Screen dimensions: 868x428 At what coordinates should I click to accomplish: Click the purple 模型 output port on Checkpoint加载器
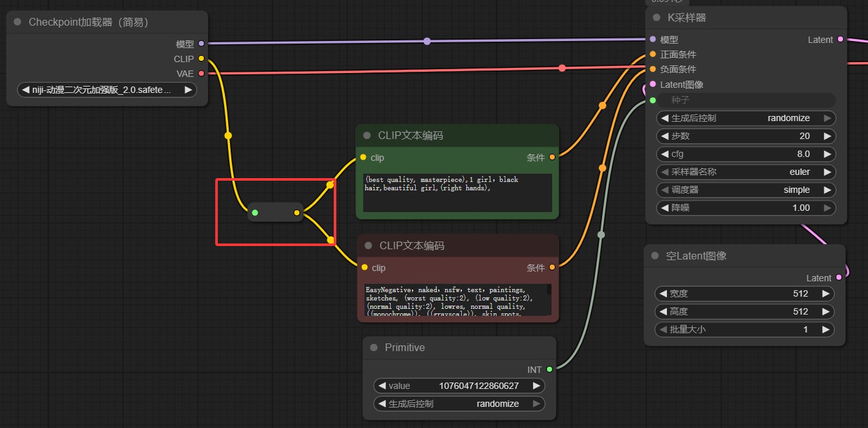pyautogui.click(x=201, y=44)
